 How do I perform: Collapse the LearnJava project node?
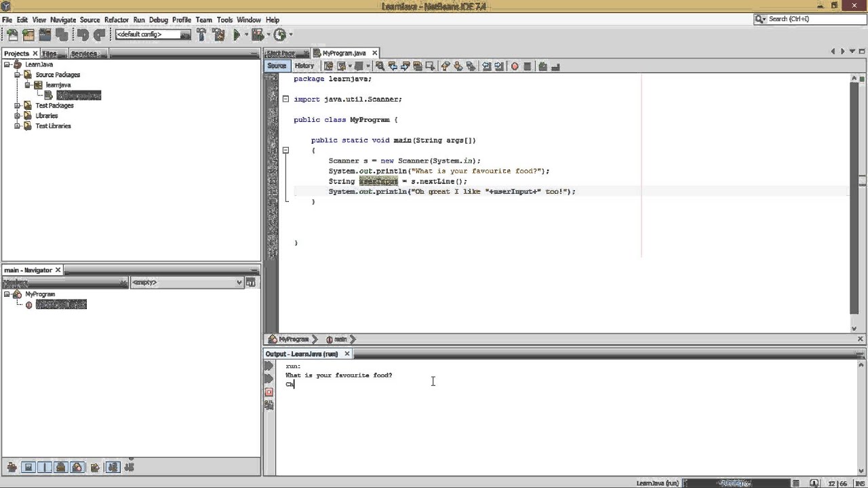pos(7,64)
